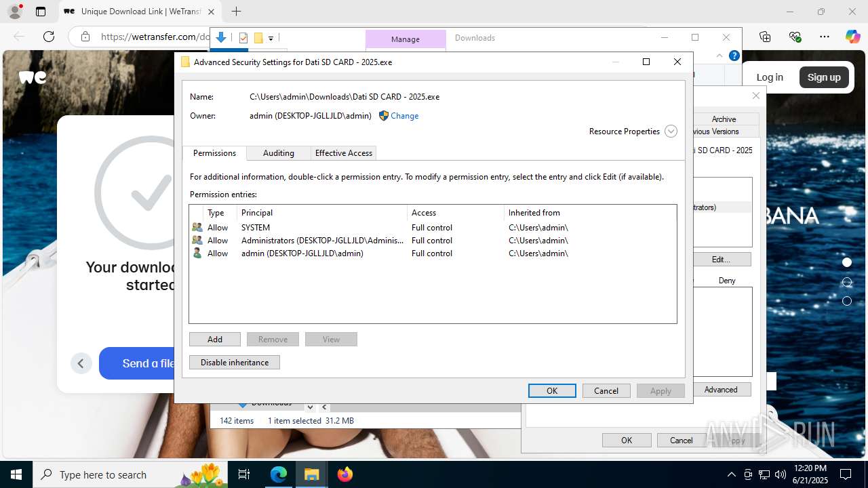
Task: Select the admin (DESKTOP-JGLLJLD\admin) permission entry
Action: tap(433, 253)
